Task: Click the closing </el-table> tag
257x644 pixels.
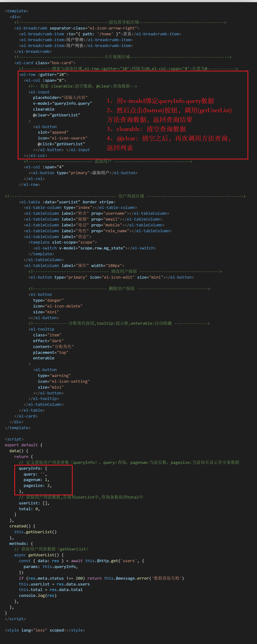Action: point(32,411)
